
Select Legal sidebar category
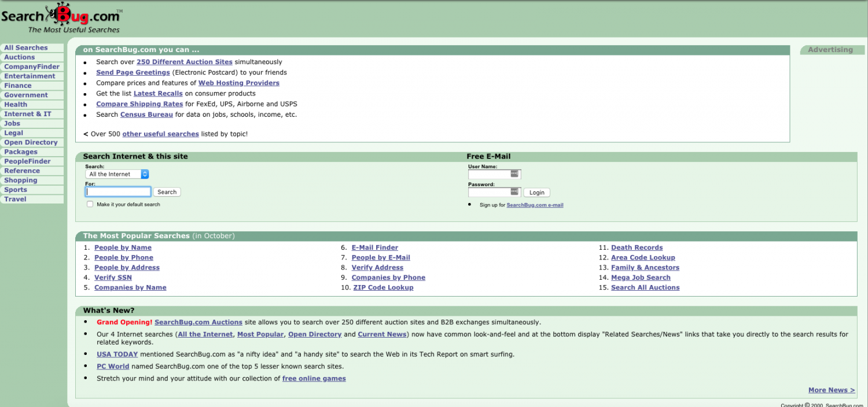[x=14, y=133]
